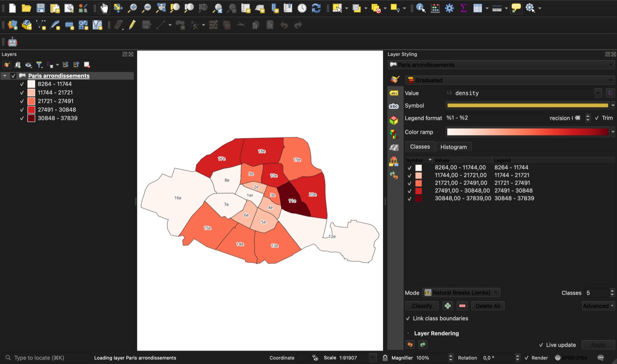Switch to the Histogram tab
The width and height of the screenshot is (617, 364).
point(453,147)
